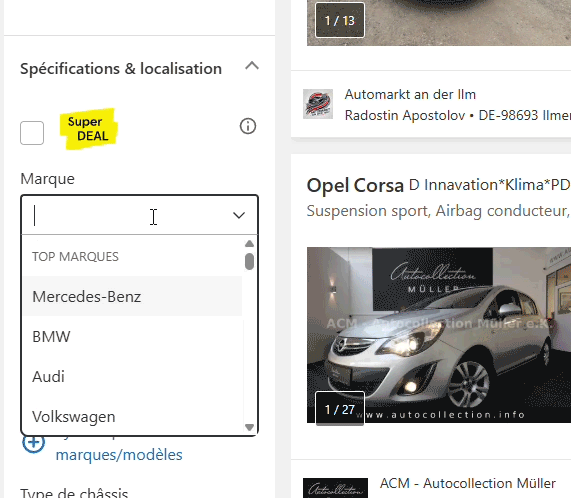Click the Radostin Apostolov dealer address text
This screenshot has width=571, height=498.
458,115
